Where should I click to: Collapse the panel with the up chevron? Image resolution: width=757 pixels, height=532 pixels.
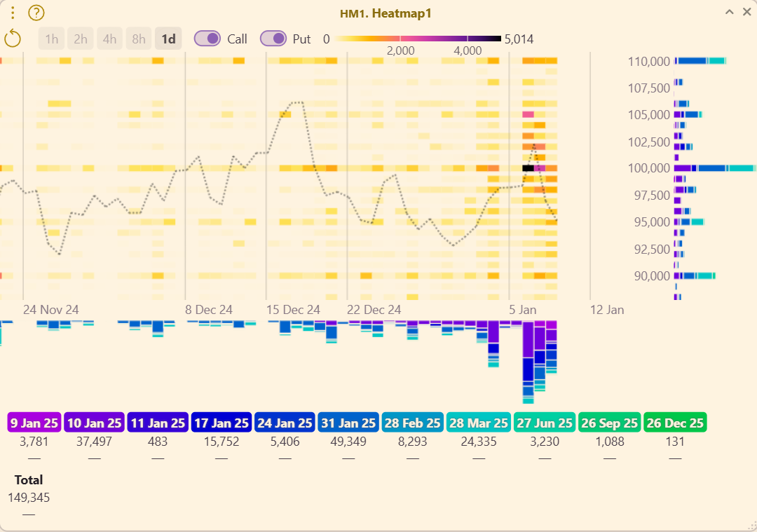730,12
